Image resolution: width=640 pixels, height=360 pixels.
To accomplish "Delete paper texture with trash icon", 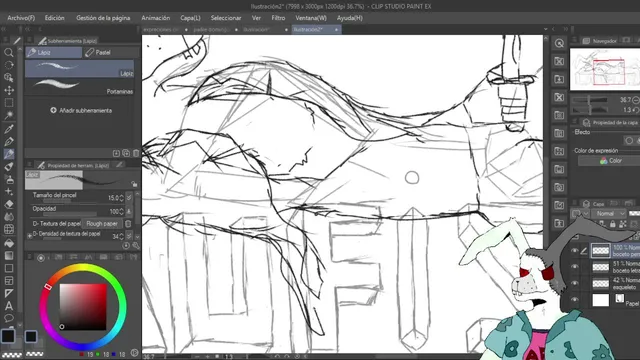I will (x=128, y=224).
